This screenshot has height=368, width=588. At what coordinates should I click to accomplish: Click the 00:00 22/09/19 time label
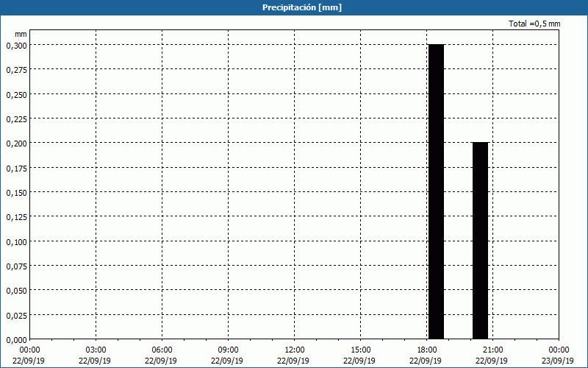pos(29,355)
